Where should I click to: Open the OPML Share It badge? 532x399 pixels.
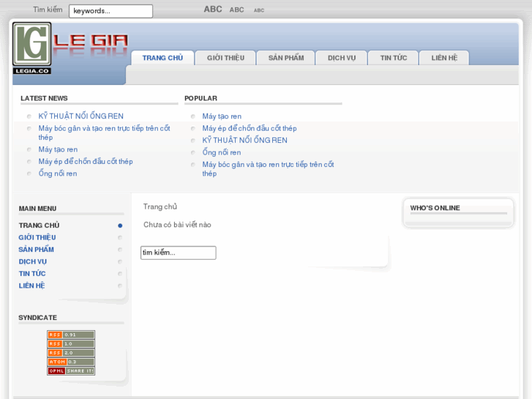point(71,371)
